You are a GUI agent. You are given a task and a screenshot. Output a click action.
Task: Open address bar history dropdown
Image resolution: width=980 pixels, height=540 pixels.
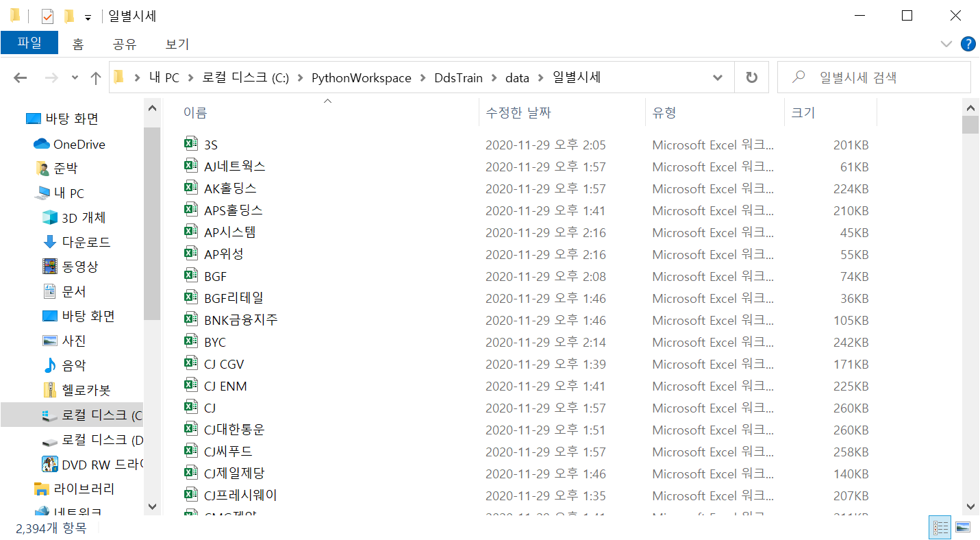point(718,77)
